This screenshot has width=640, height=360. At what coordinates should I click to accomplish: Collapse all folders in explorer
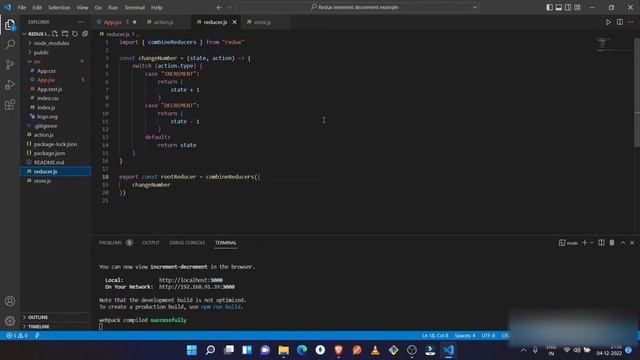click(x=85, y=34)
